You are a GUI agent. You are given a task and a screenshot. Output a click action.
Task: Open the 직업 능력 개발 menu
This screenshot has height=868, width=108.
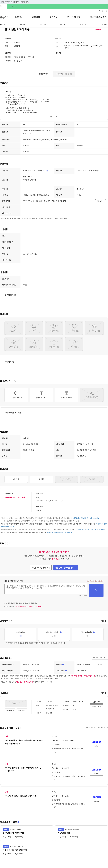74,17
